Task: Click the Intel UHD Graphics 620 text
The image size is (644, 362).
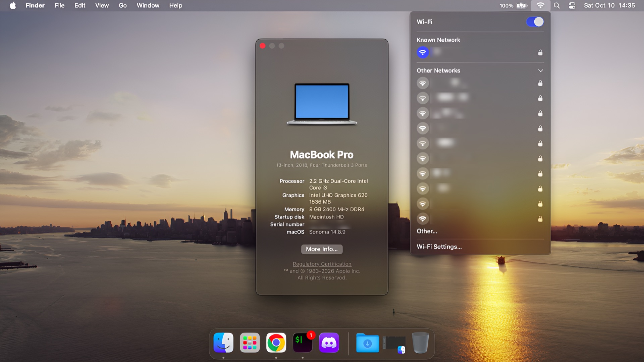Action: click(x=338, y=195)
